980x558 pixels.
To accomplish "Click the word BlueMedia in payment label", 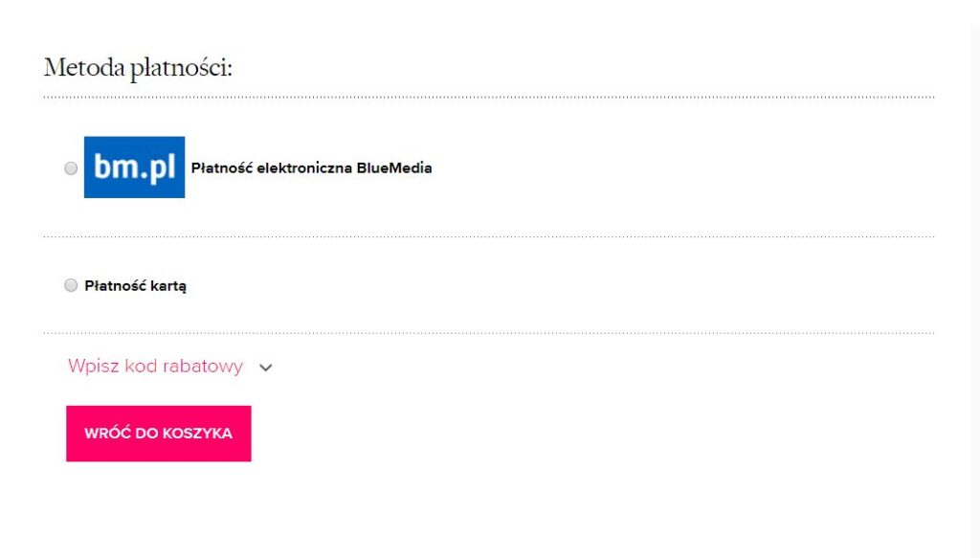I will pos(394,168).
